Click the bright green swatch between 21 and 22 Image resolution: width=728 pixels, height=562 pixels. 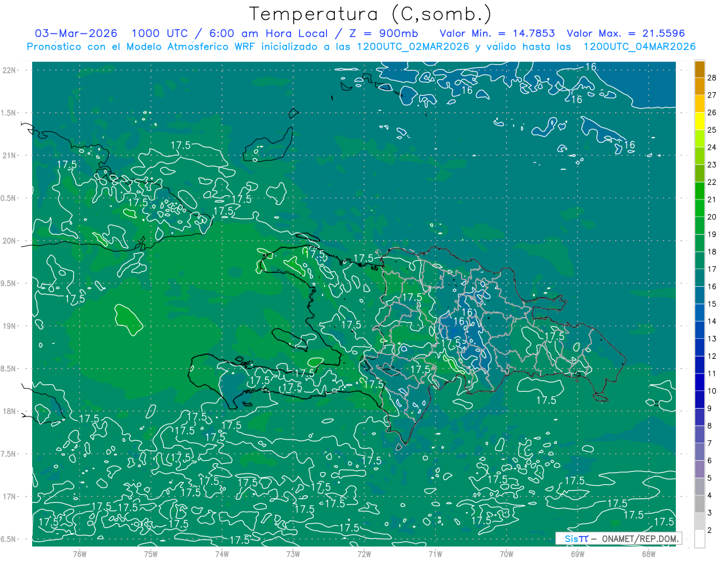699,191
